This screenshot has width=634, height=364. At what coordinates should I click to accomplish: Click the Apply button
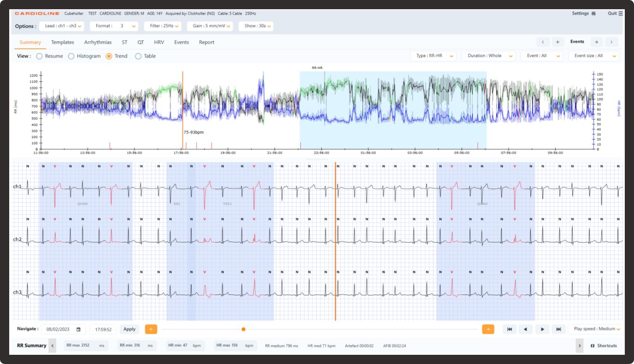[x=129, y=329]
